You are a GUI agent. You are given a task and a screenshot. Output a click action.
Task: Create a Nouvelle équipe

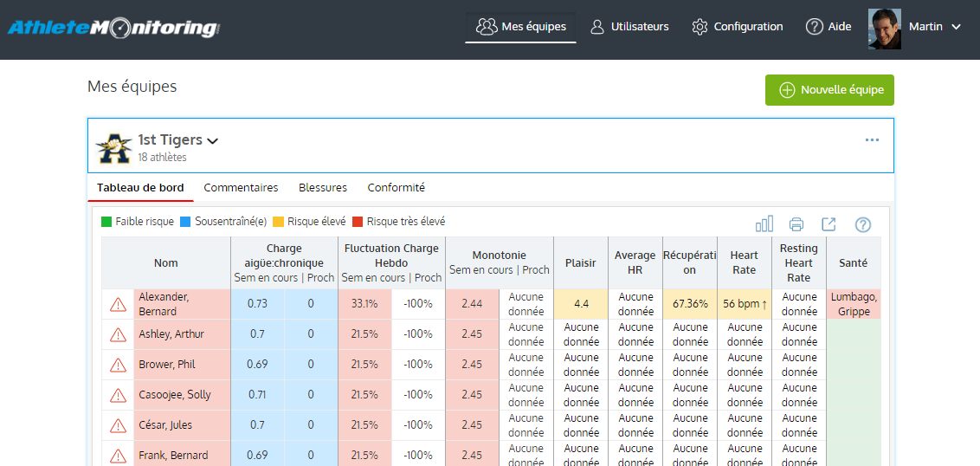click(829, 90)
